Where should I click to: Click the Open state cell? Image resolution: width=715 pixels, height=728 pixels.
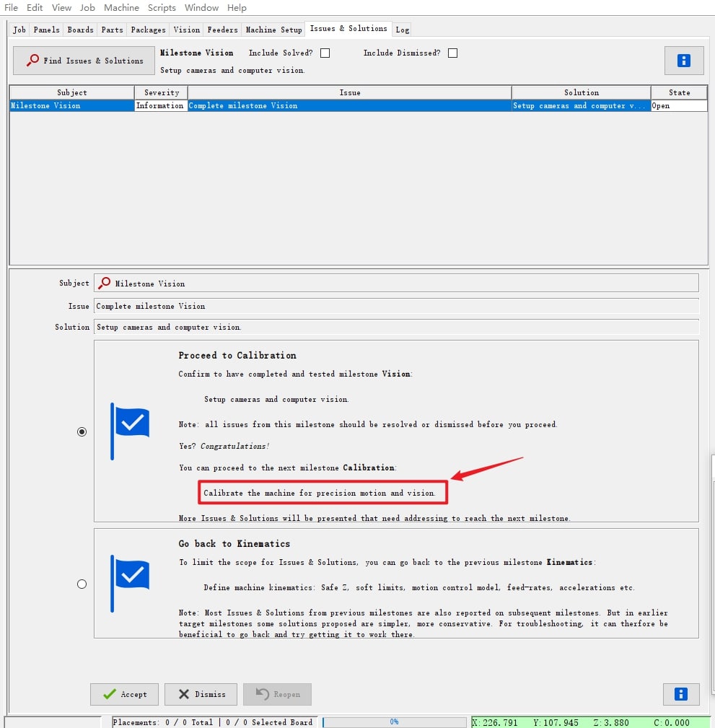pyautogui.click(x=679, y=106)
